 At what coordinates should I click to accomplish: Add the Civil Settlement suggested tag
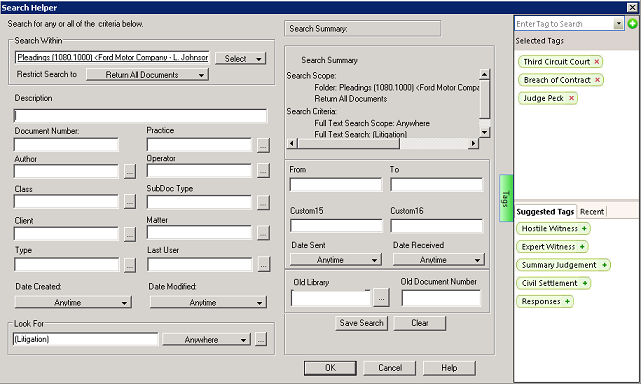click(585, 283)
